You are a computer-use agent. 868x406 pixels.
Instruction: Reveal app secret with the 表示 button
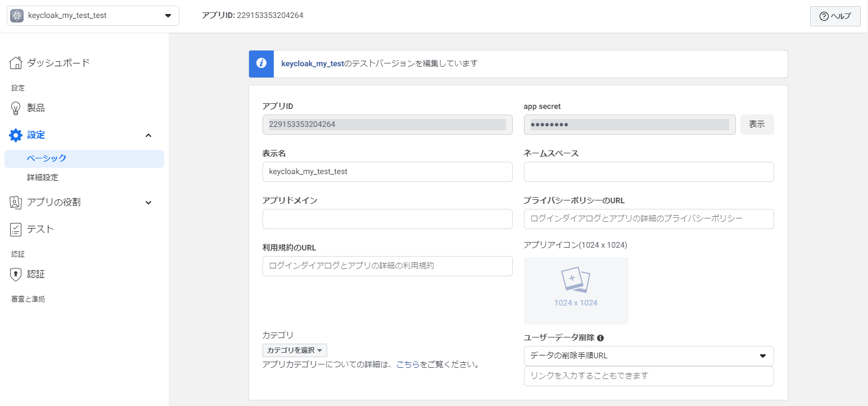tap(757, 124)
